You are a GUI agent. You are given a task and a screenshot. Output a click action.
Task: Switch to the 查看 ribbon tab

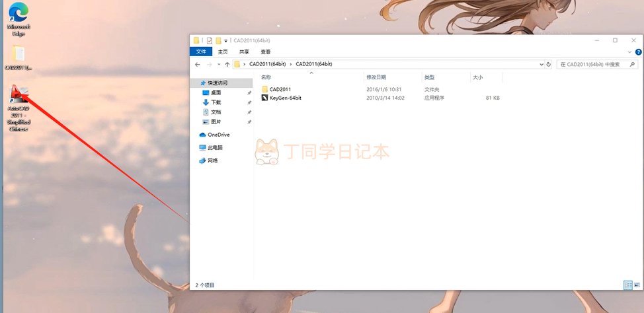click(x=265, y=52)
